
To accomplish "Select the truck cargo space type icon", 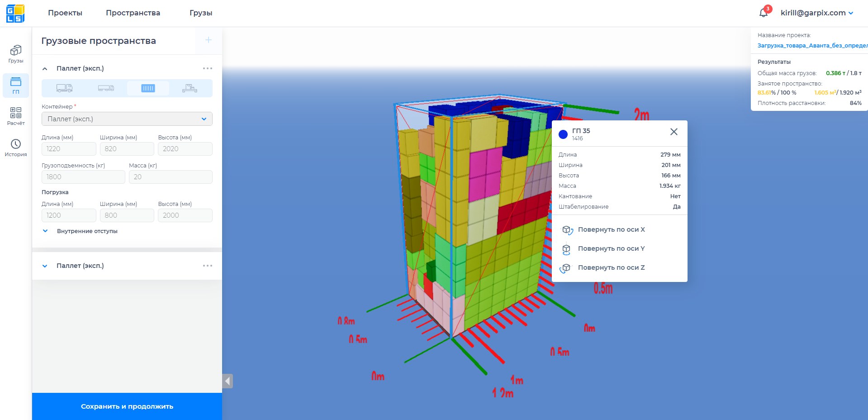I will (x=64, y=88).
